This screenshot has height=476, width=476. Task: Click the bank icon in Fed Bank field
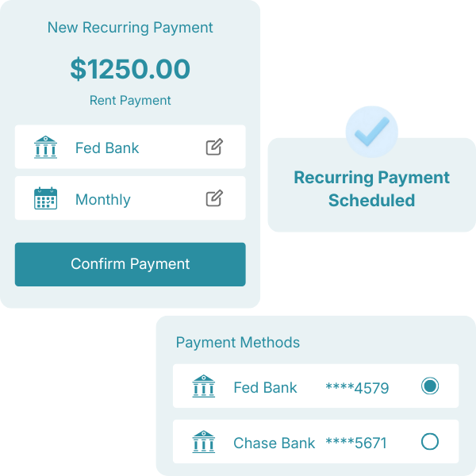46,148
